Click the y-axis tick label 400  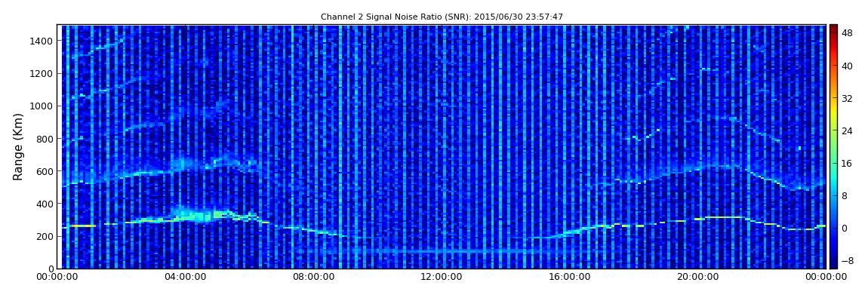pyautogui.click(x=45, y=204)
